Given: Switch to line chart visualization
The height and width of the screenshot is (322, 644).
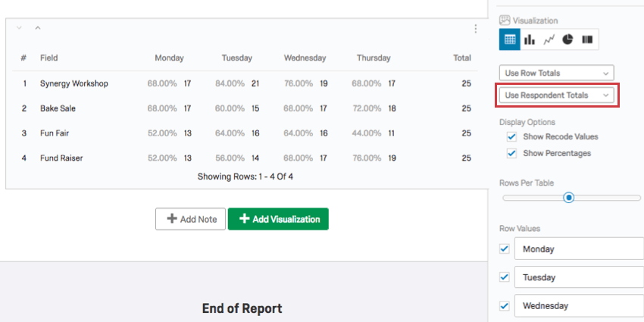Looking at the screenshot, I should pyautogui.click(x=549, y=39).
